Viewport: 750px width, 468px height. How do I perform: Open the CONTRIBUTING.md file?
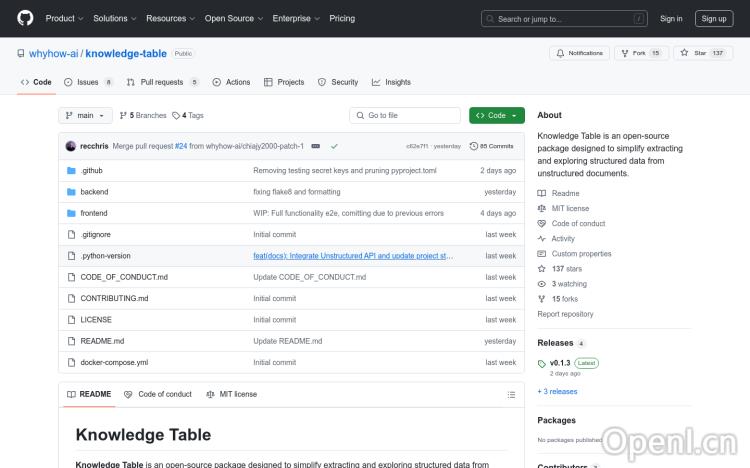114,299
